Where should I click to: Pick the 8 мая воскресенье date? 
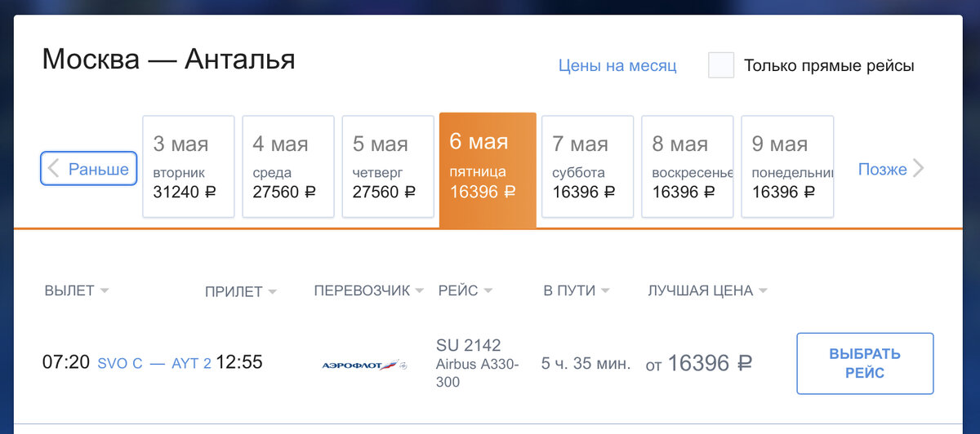[687, 167]
